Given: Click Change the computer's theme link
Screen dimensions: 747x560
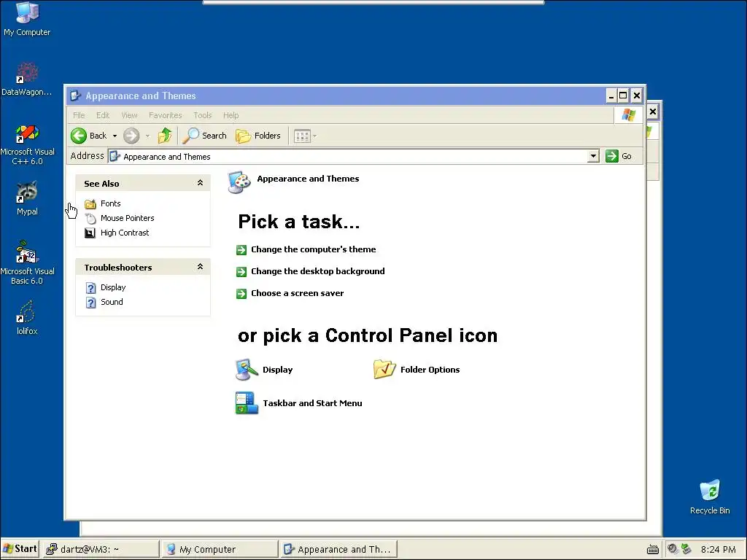Looking at the screenshot, I should (314, 249).
